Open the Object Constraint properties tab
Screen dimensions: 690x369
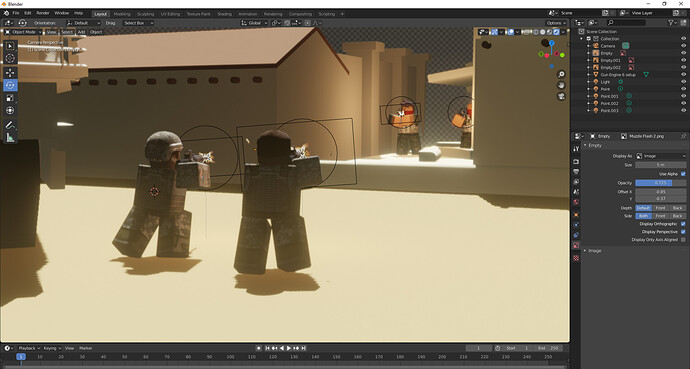click(x=576, y=235)
